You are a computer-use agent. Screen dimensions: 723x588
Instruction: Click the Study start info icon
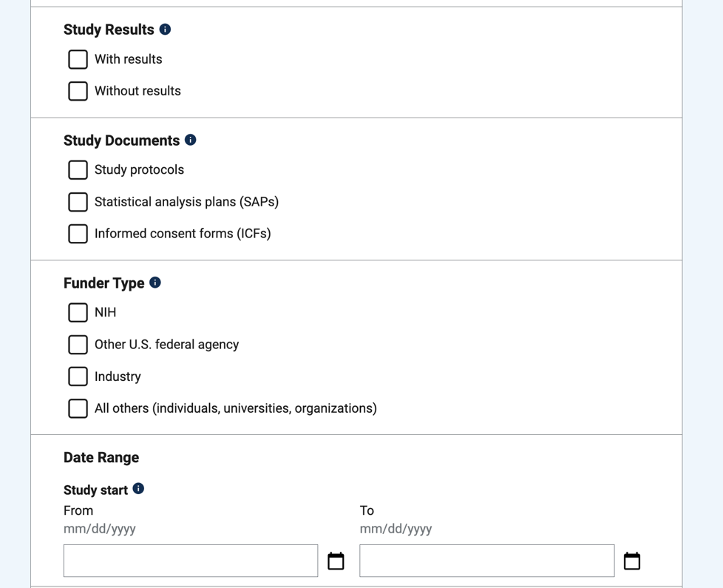pyautogui.click(x=138, y=489)
